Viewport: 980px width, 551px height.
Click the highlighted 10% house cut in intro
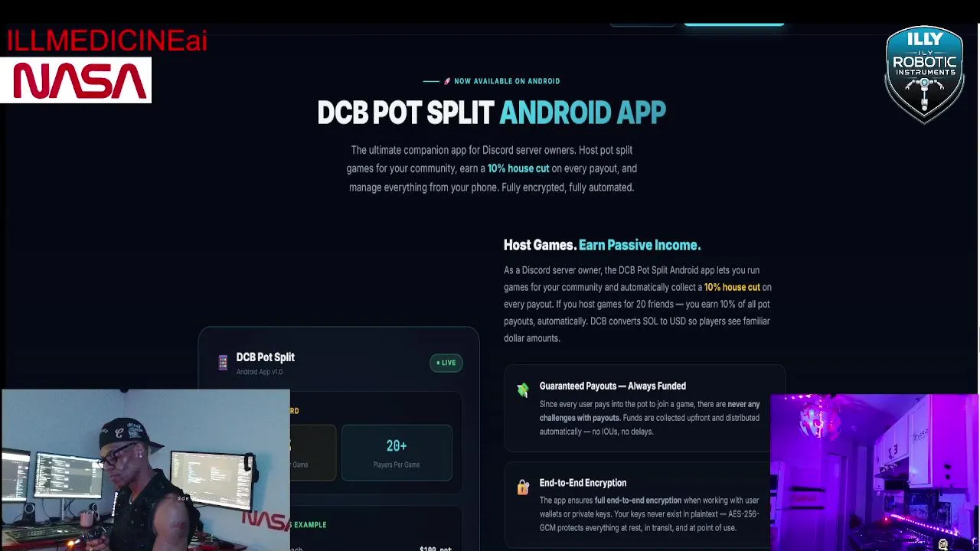(518, 168)
